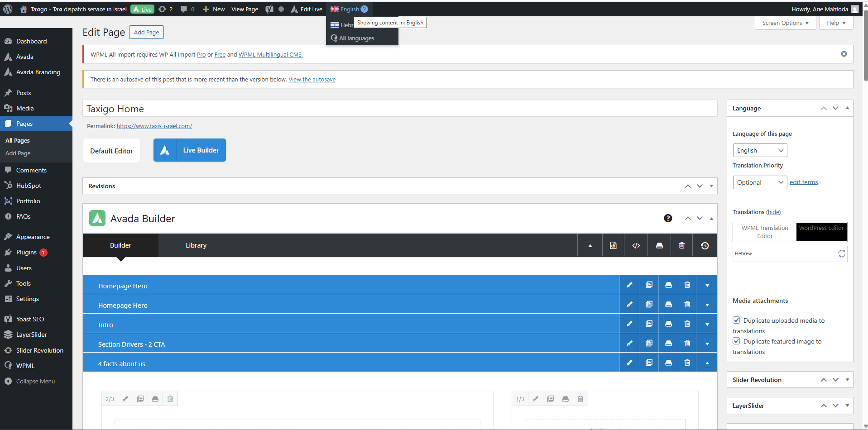This screenshot has height=430, width=868.
Task: Hide the Translations section link
Action: [x=773, y=212]
